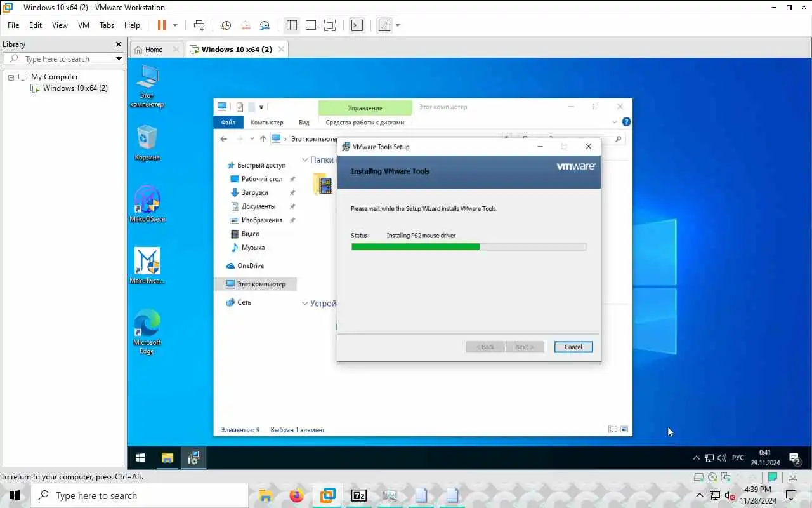
Task: Open the Компьютер ribbon tab
Action: pyautogui.click(x=267, y=123)
